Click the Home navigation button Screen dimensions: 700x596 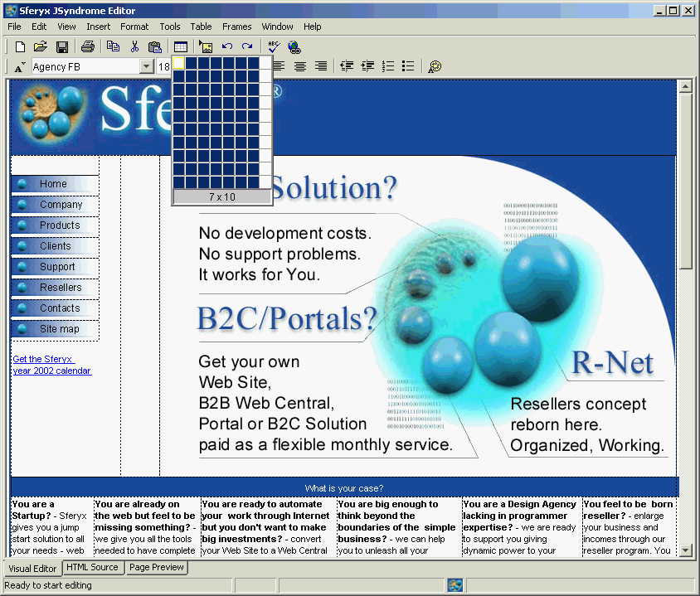pos(55,184)
